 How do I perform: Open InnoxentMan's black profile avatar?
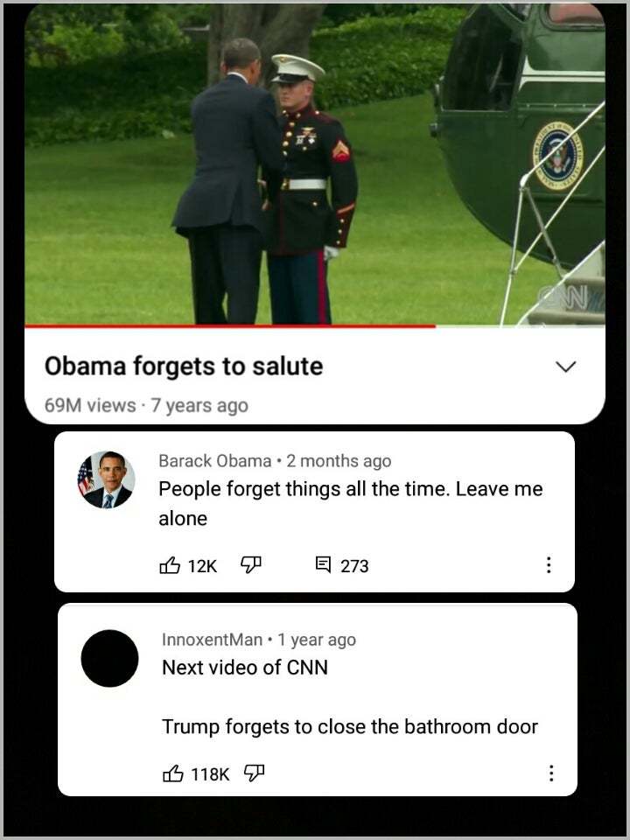click(109, 658)
